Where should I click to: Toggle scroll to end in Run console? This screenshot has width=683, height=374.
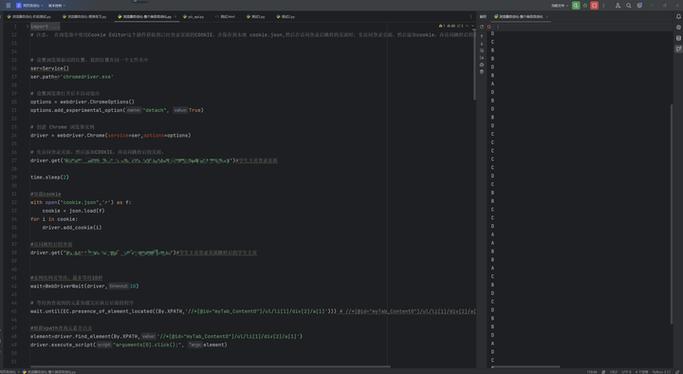click(x=482, y=57)
